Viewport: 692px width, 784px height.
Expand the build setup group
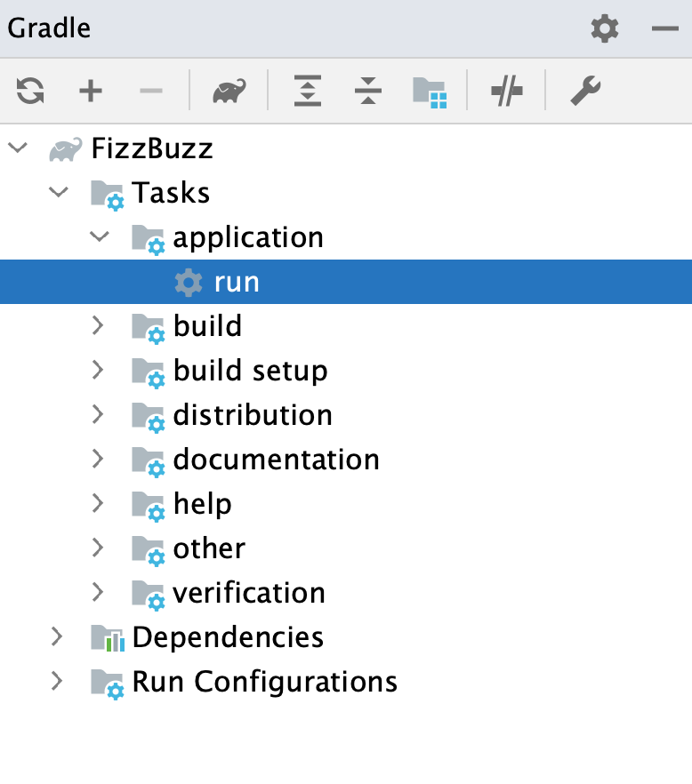(98, 370)
